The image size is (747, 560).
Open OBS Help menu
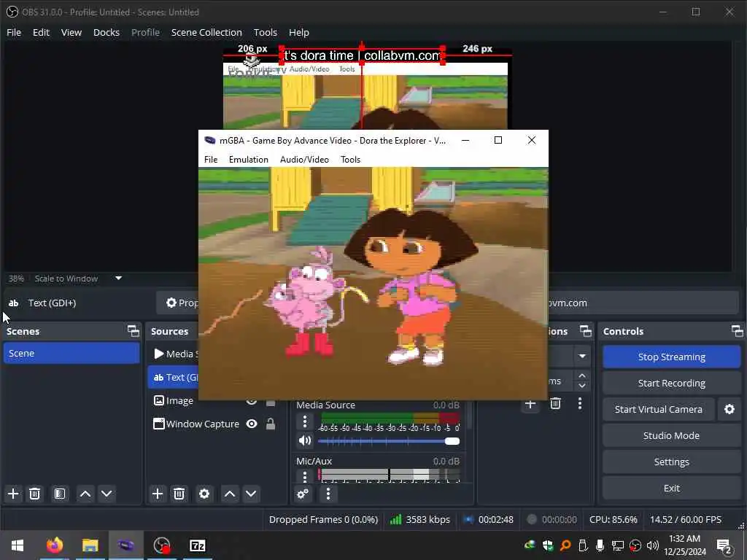click(x=298, y=32)
